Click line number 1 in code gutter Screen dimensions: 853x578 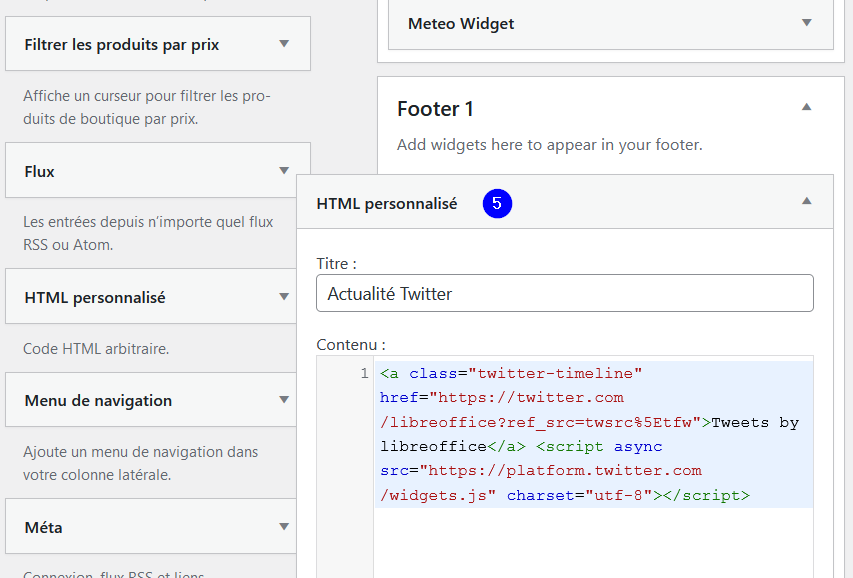point(364,373)
